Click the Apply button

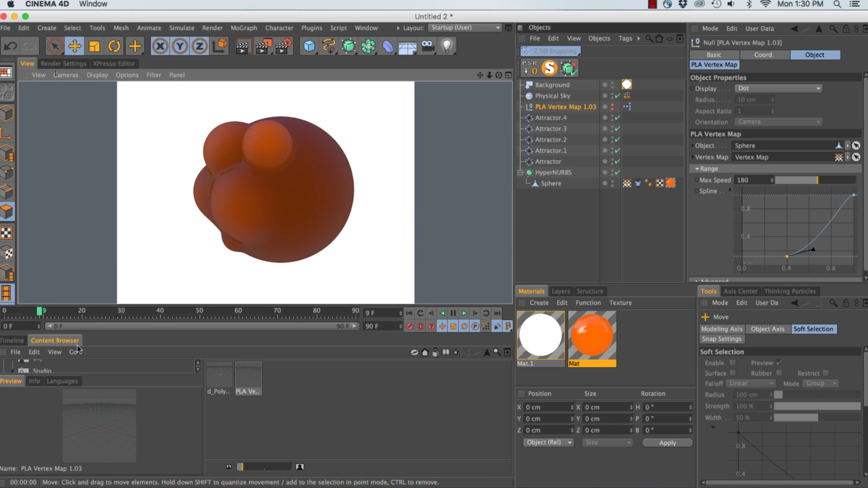667,443
